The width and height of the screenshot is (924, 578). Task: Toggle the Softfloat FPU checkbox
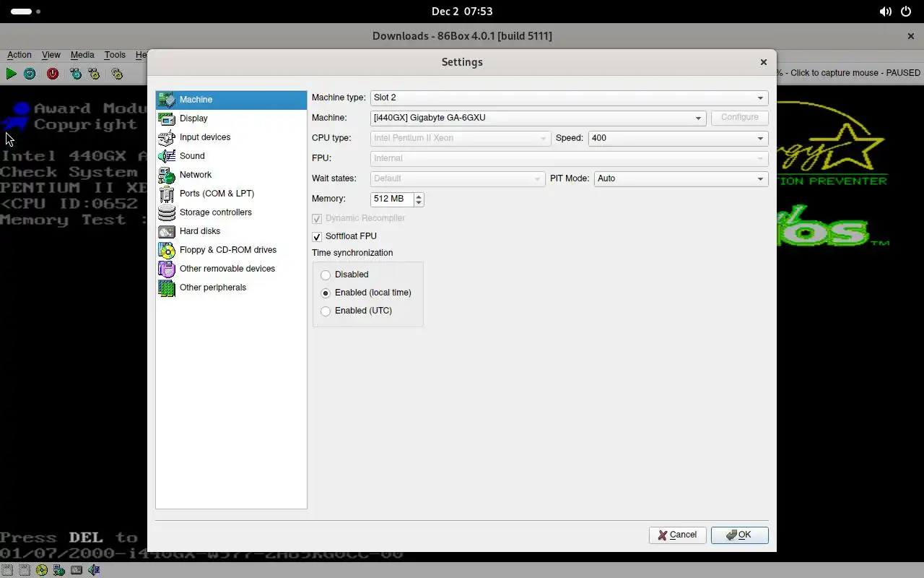coord(317,237)
